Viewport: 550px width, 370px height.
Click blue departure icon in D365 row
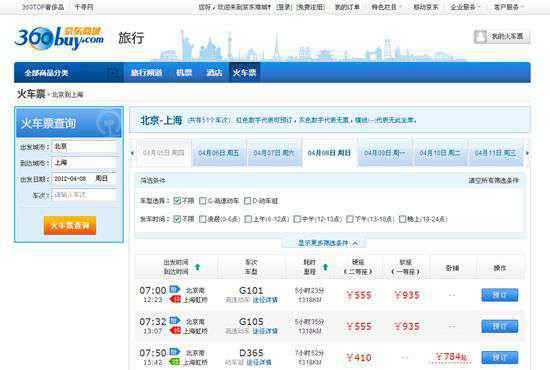(x=175, y=351)
